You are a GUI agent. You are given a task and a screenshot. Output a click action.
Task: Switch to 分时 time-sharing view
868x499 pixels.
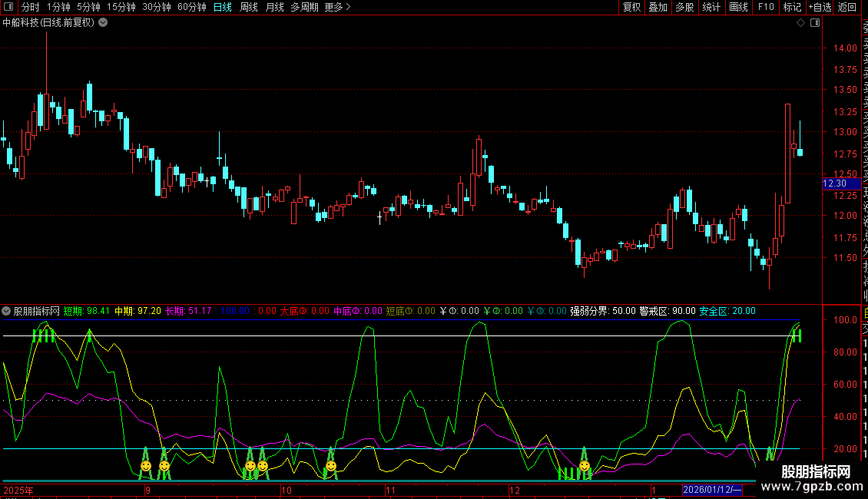[x=30, y=7]
